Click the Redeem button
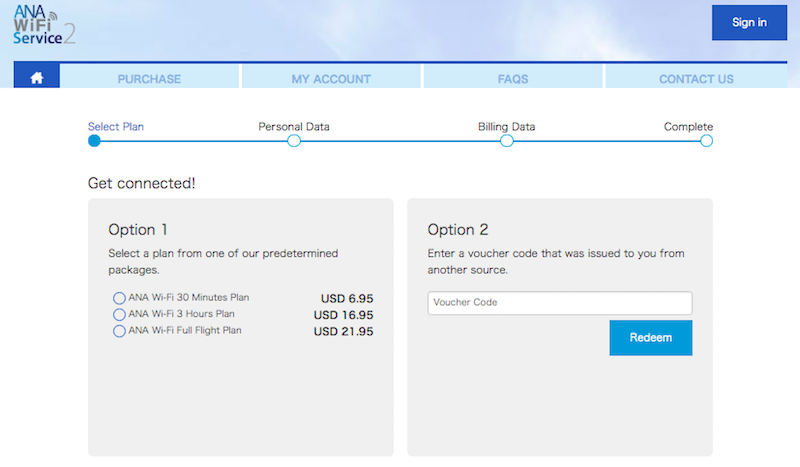800x467 pixels. pyautogui.click(x=651, y=338)
